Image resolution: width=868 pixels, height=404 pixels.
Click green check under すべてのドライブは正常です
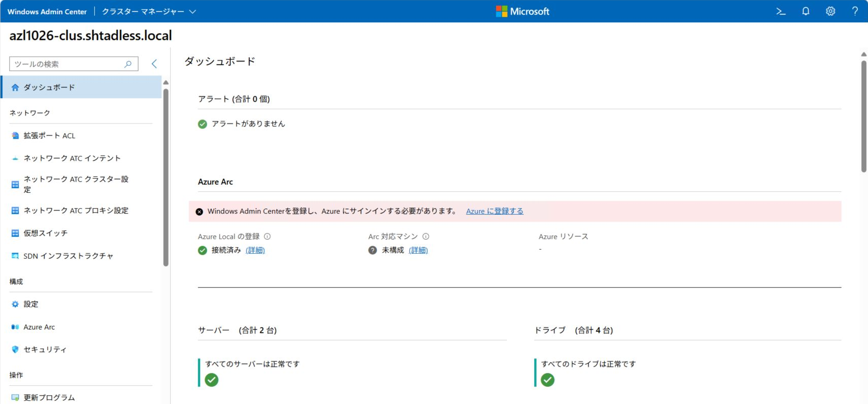click(547, 380)
